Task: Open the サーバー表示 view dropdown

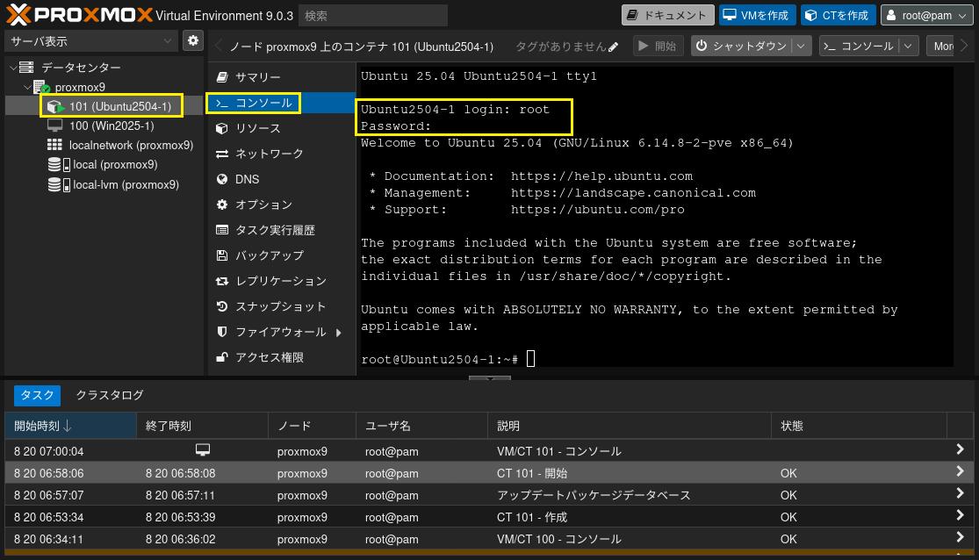Action: tap(91, 41)
